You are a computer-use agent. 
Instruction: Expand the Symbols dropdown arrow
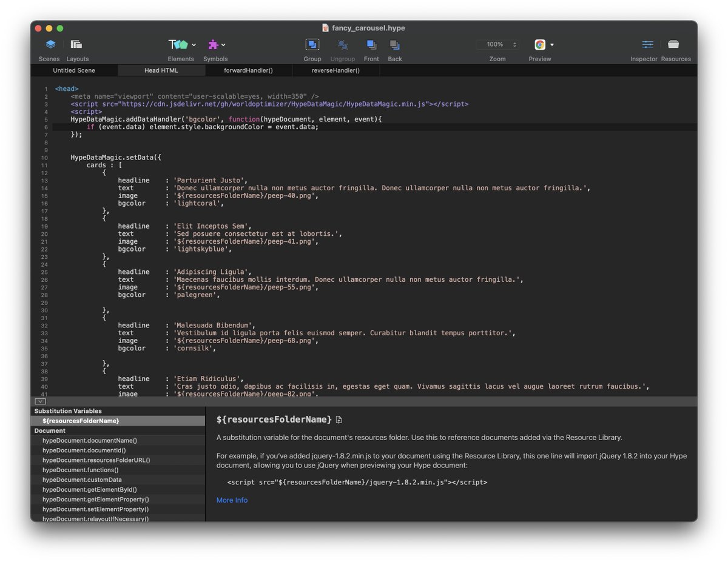(x=223, y=45)
